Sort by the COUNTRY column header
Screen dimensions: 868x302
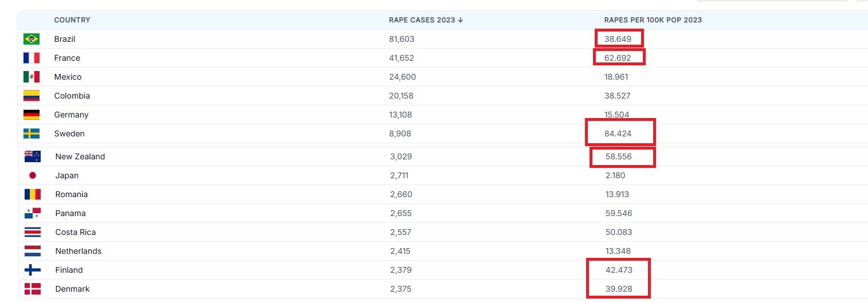[x=72, y=20]
